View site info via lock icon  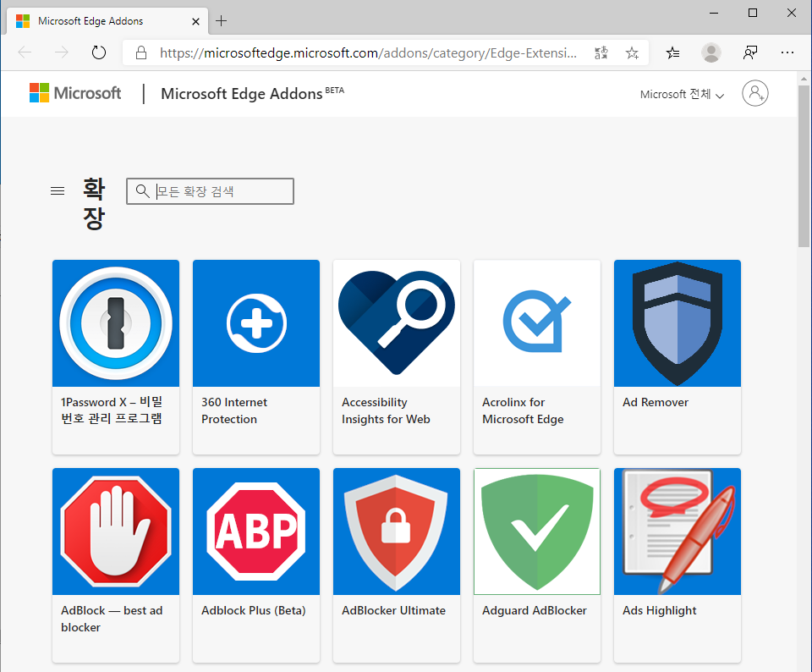click(141, 52)
